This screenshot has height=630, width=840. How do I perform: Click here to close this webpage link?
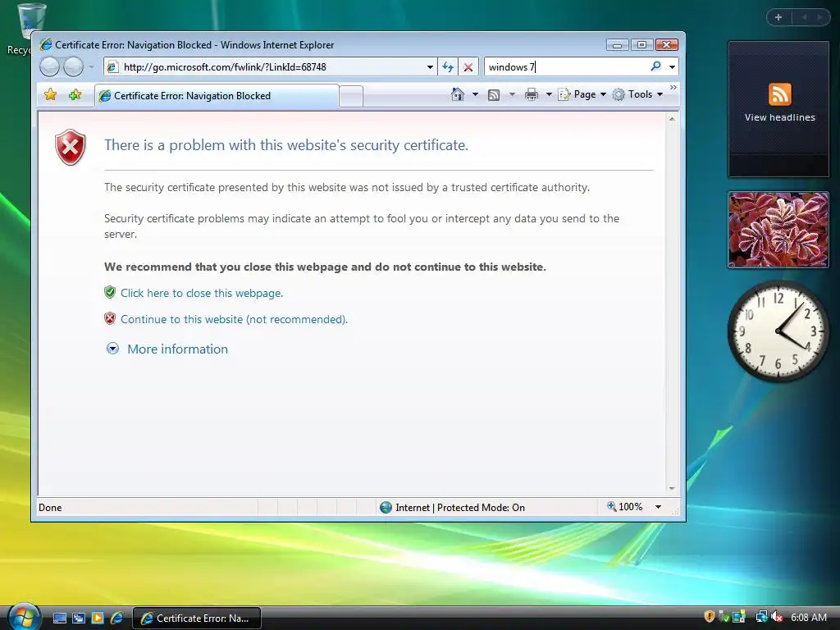[x=202, y=293]
